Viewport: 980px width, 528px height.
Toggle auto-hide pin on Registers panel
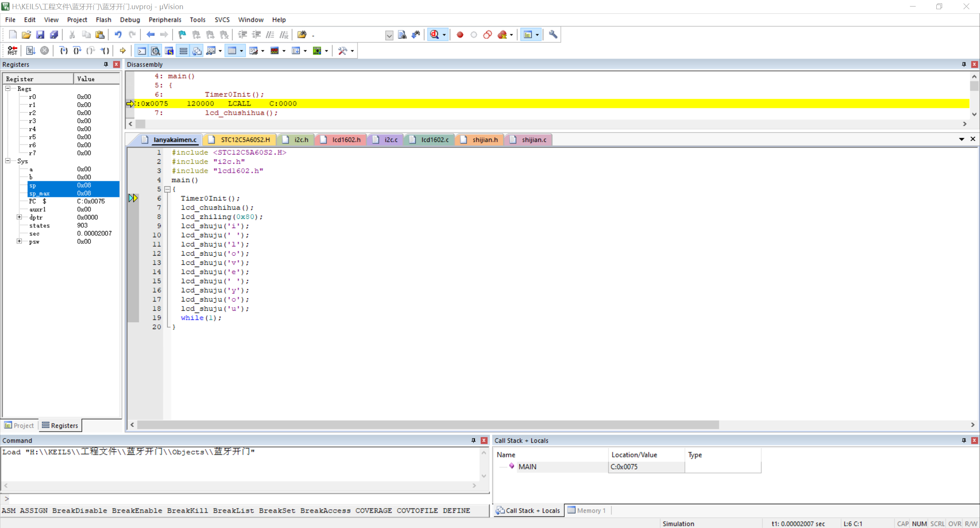[106, 64]
